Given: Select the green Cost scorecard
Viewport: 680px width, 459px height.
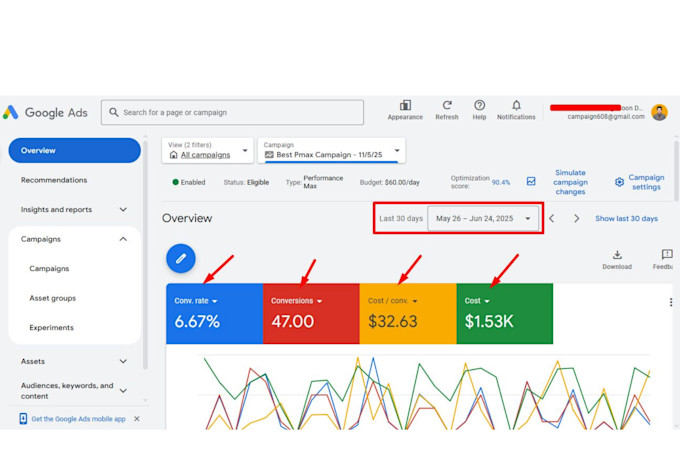Looking at the screenshot, I should pos(504,314).
